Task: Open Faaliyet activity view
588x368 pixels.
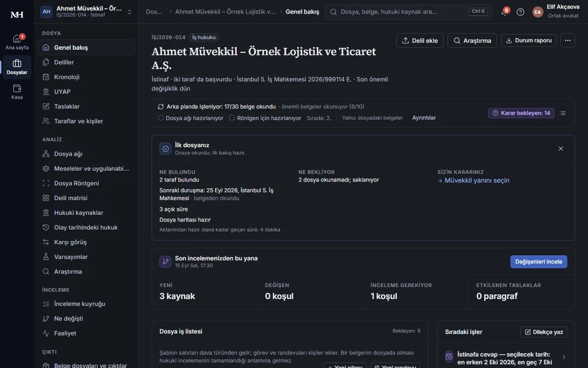Action: (86, 333)
